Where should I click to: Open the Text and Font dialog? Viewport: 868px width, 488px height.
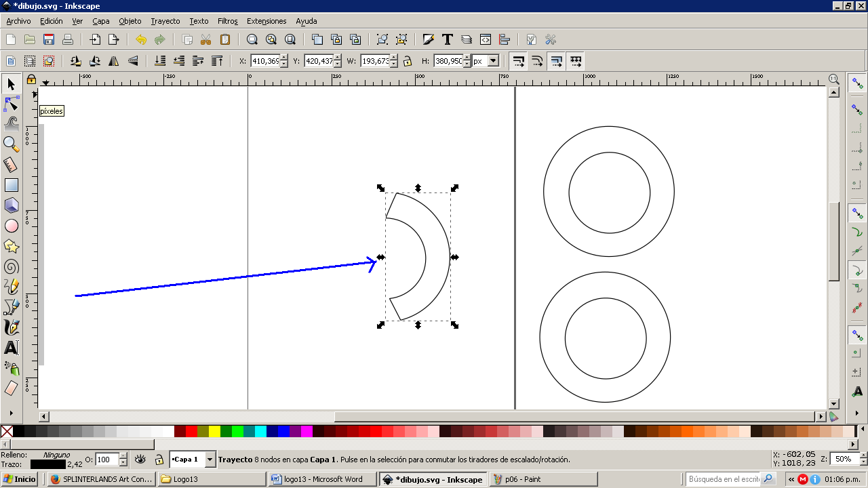(x=448, y=39)
